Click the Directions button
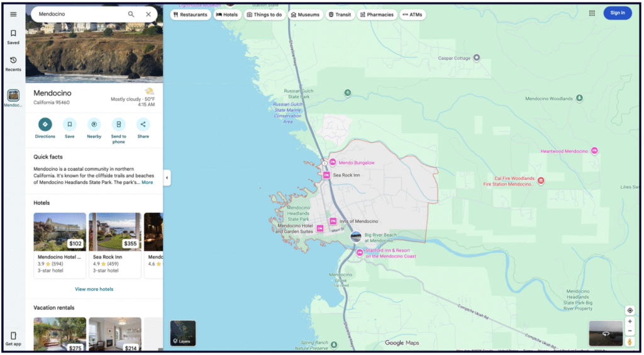The height and width of the screenshot is (355, 644). coord(45,125)
